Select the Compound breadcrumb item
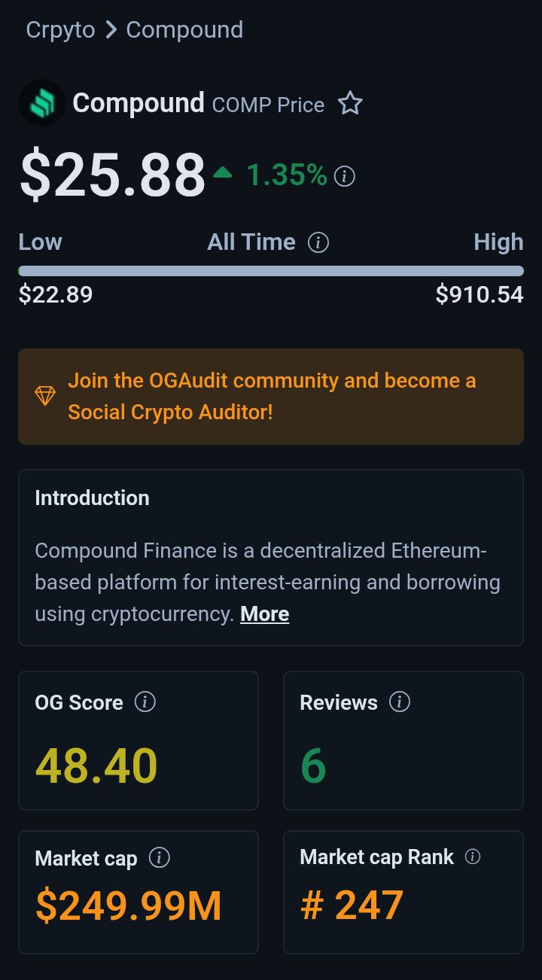 (x=184, y=30)
